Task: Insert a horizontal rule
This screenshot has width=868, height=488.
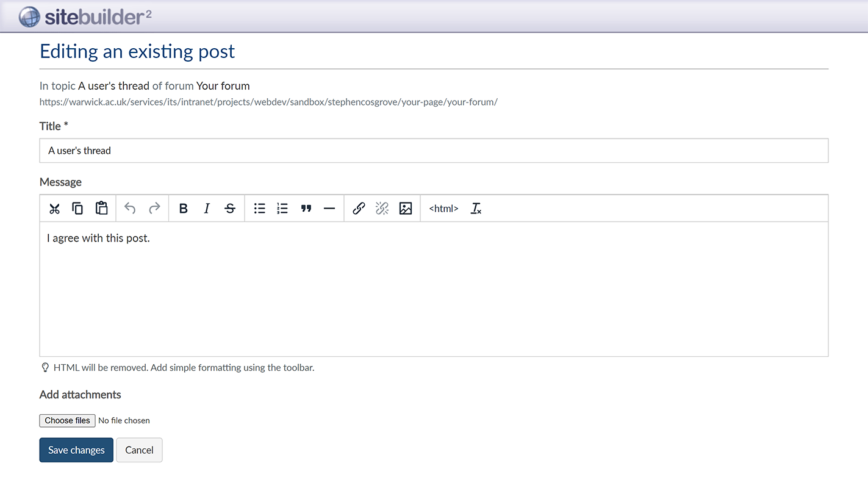Action: [329, 208]
